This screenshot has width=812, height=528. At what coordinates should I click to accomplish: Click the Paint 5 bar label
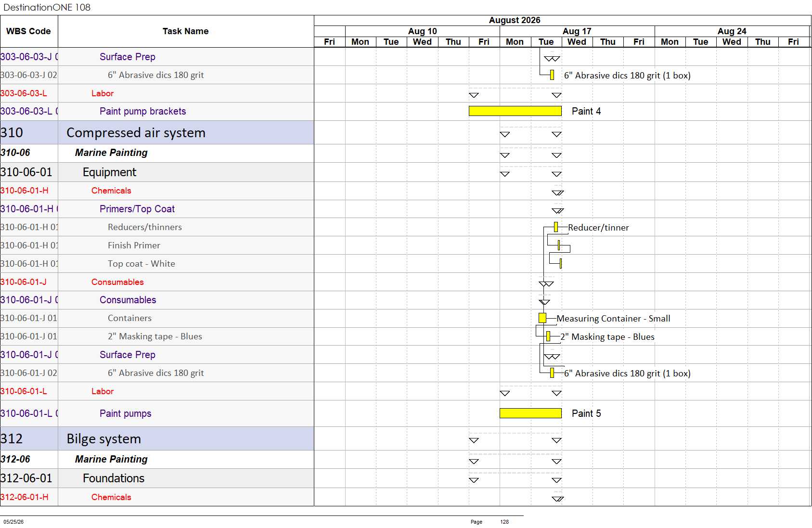(x=586, y=413)
